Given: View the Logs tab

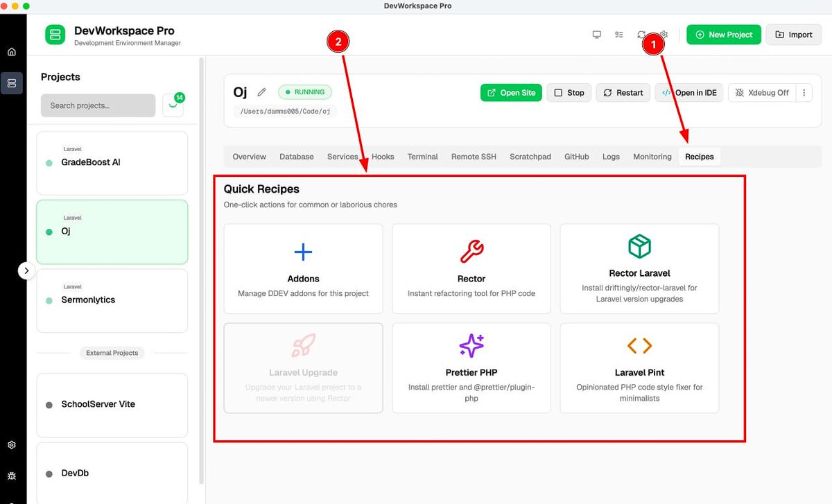Looking at the screenshot, I should [x=611, y=157].
